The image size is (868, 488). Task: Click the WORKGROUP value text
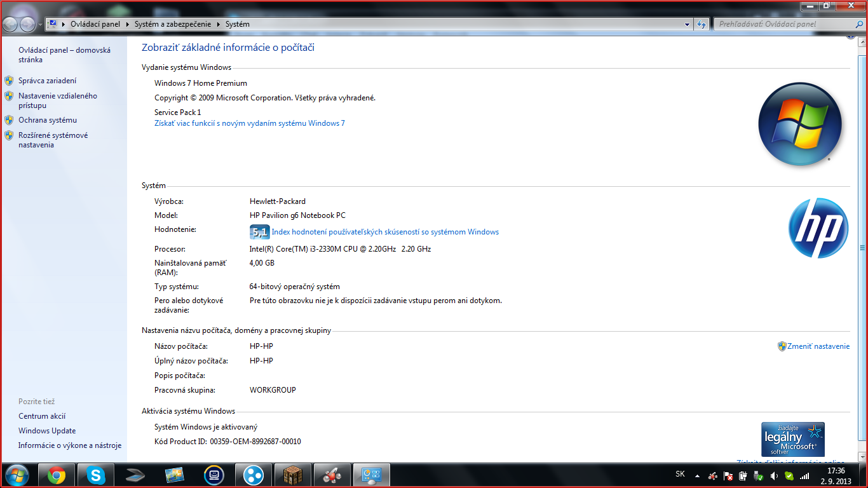[x=273, y=390]
